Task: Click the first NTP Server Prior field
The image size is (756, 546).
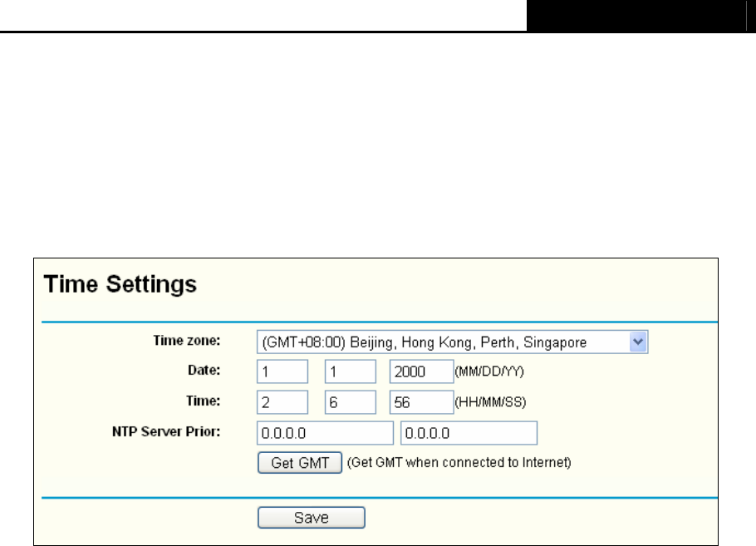Action: (325, 433)
